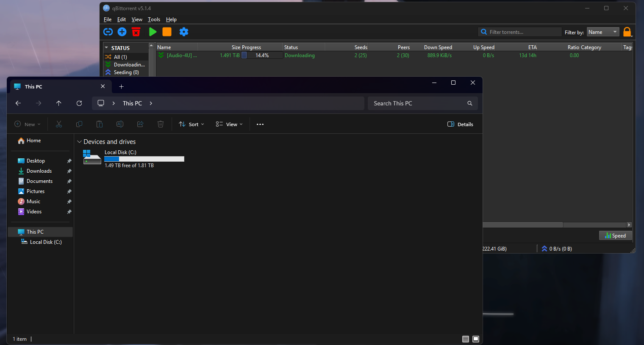Click the New button in File Explorer
This screenshot has height=345, width=644.
(27, 124)
